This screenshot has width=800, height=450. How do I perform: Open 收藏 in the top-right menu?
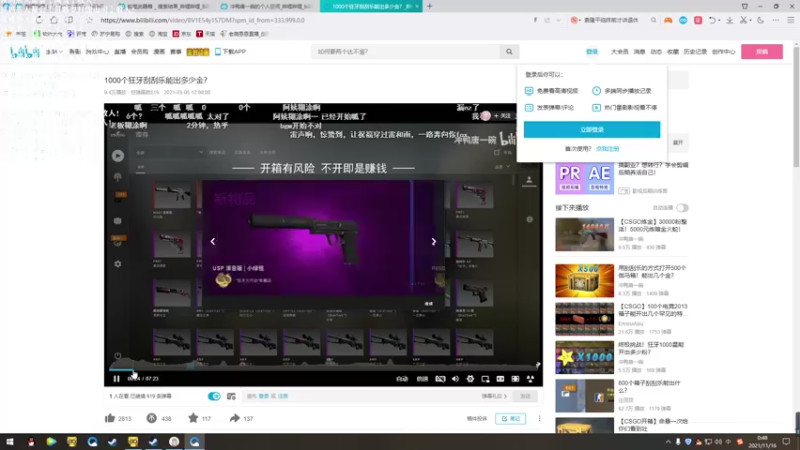pos(673,52)
